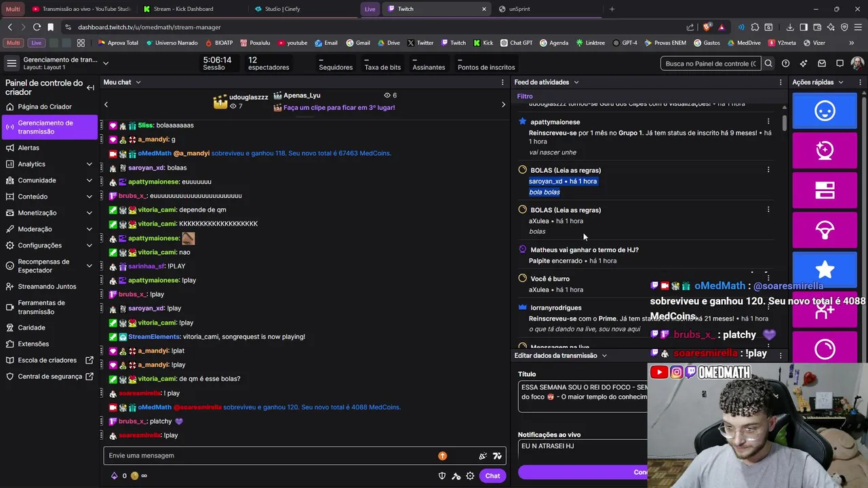Open the sparkle icon in dashboard header

pyautogui.click(x=804, y=63)
